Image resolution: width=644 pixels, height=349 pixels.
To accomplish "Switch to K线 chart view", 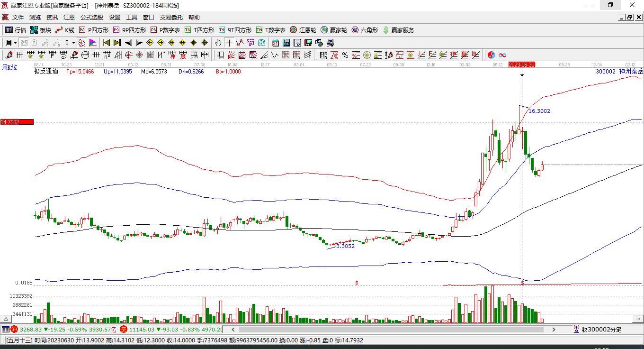I will point(65,30).
